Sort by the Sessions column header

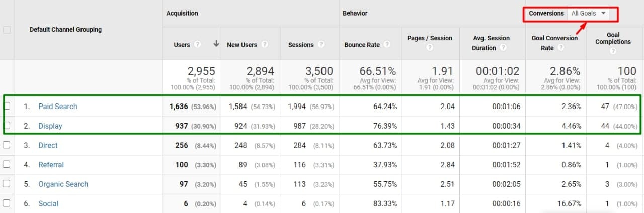pyautogui.click(x=301, y=45)
